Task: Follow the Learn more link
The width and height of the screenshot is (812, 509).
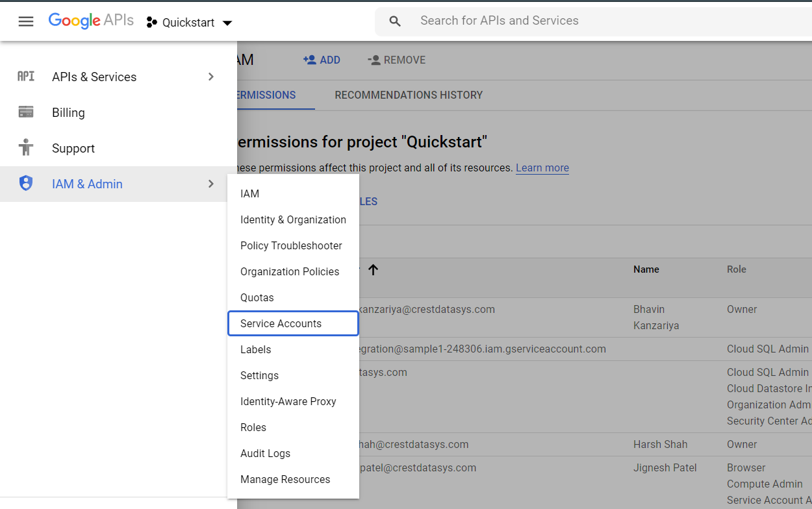Action: (x=542, y=168)
